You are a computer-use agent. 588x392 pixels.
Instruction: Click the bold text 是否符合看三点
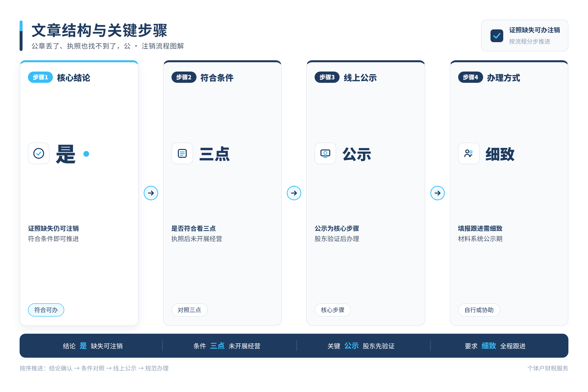coord(194,229)
